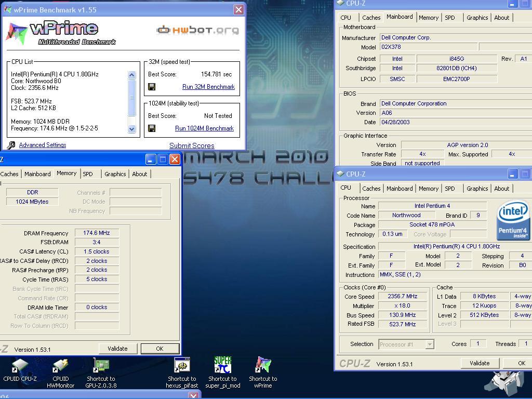Click the Intel Pentium 4 inside logo
The height and width of the screenshot is (399, 532).
[513, 221]
